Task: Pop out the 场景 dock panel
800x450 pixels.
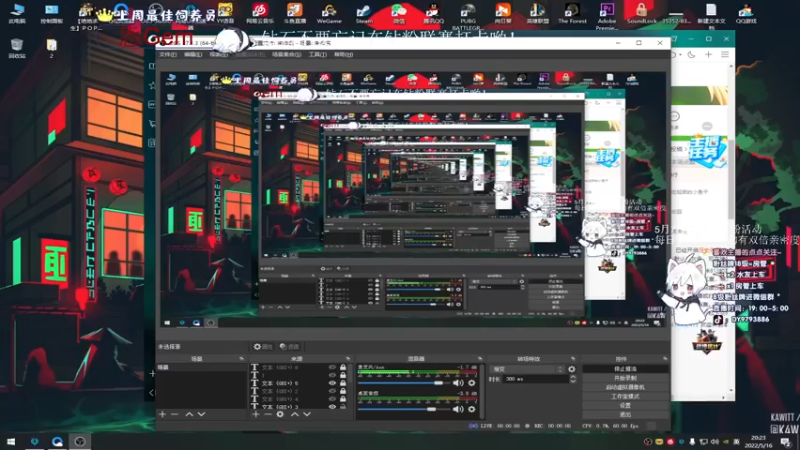Action: click(241, 359)
